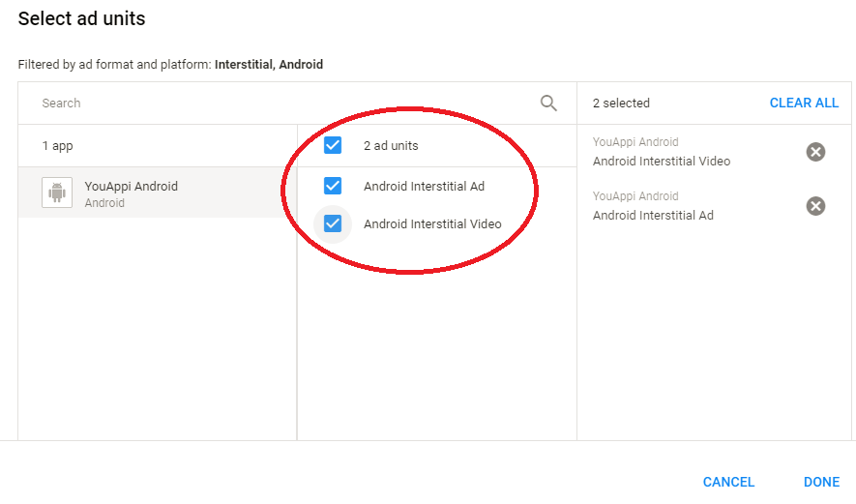Uncheck the Android Interstitial Video checkbox
This screenshot has width=856, height=504.
[333, 223]
